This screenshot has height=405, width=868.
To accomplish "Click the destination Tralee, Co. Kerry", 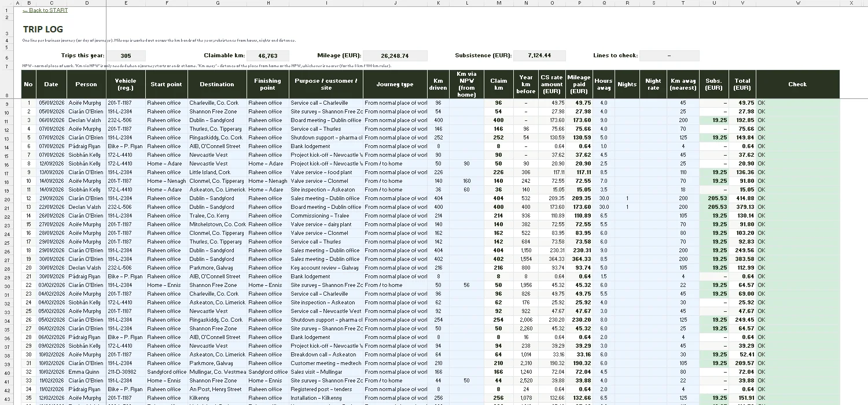I will pyautogui.click(x=217, y=216).
